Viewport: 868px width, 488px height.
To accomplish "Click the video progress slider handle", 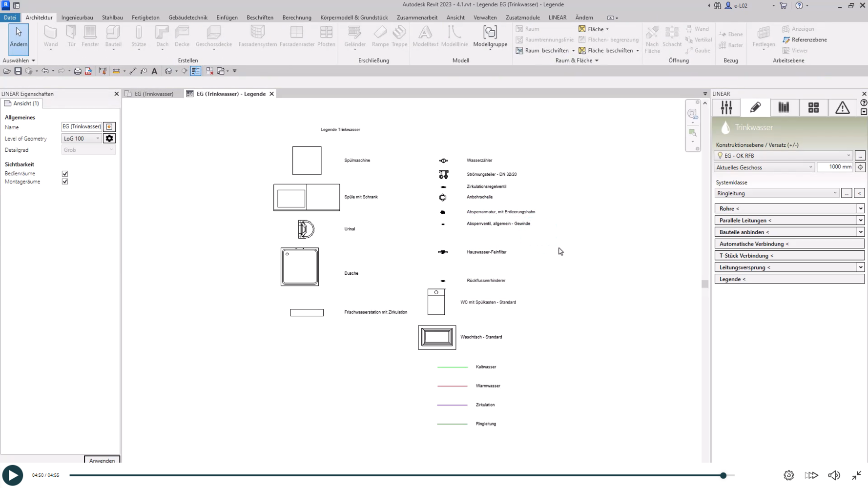I will pos(723,475).
